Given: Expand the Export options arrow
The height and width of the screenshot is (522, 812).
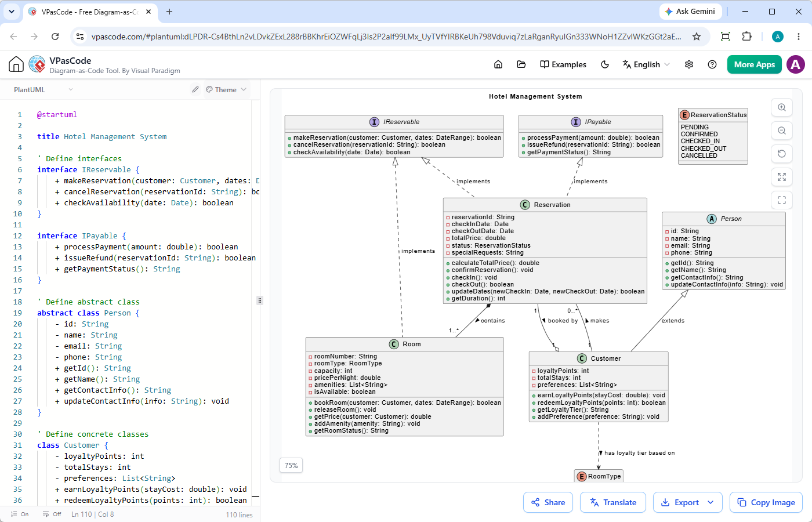Looking at the screenshot, I should pos(711,502).
